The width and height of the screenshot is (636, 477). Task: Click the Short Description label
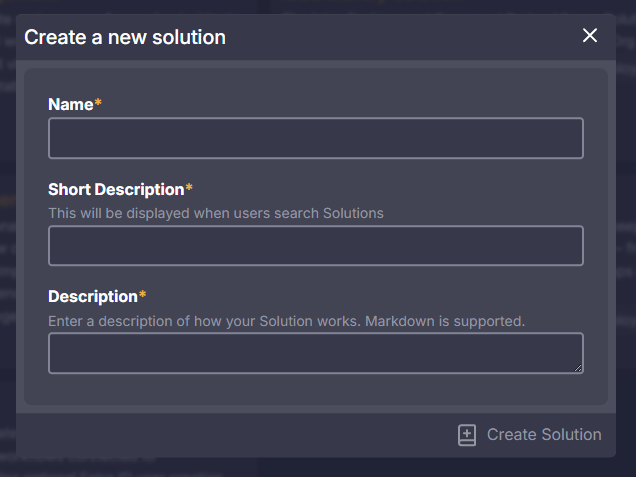coord(116,189)
